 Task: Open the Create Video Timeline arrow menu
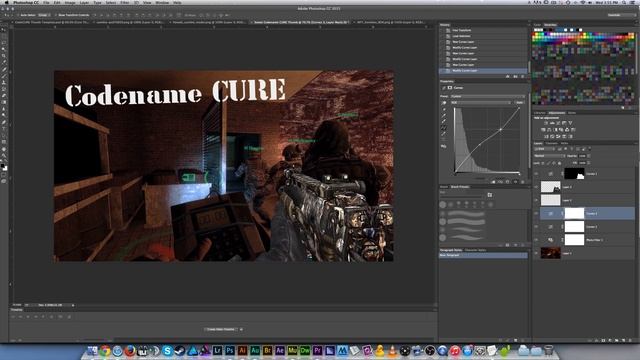pos(241,329)
